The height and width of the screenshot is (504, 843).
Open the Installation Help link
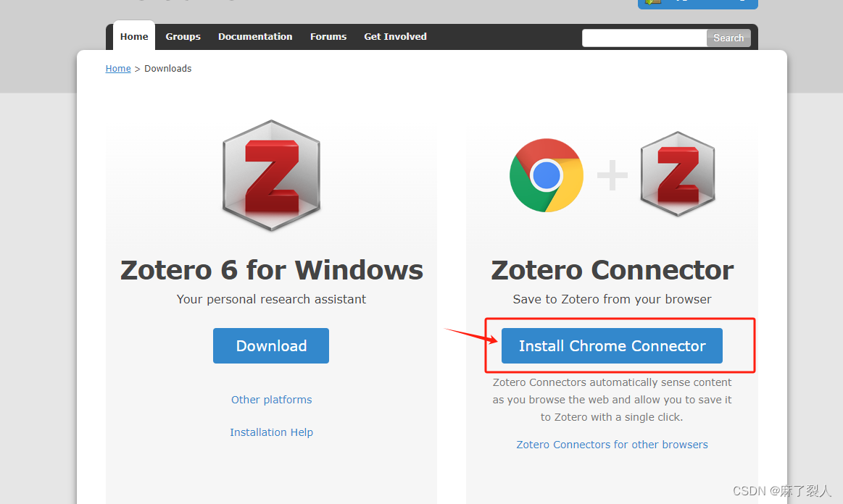click(272, 432)
